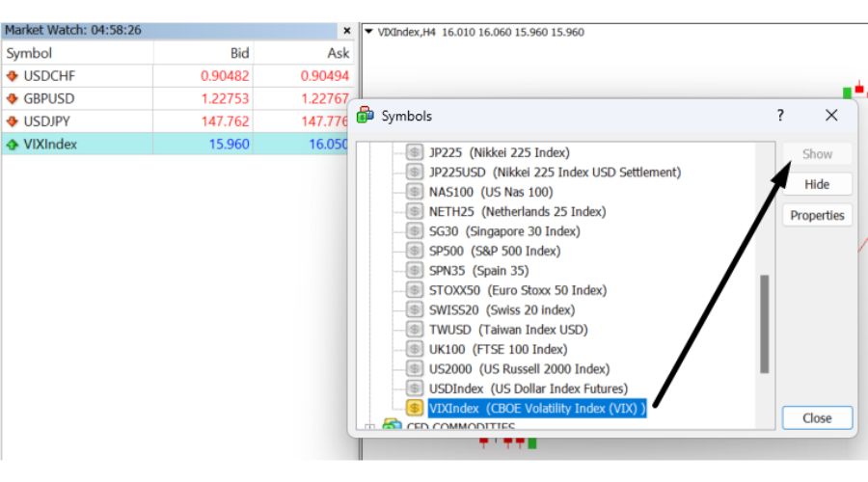Click the Close button in Symbols dialog
Image resolution: width=868 pixels, height=482 pixels.
[x=817, y=418]
